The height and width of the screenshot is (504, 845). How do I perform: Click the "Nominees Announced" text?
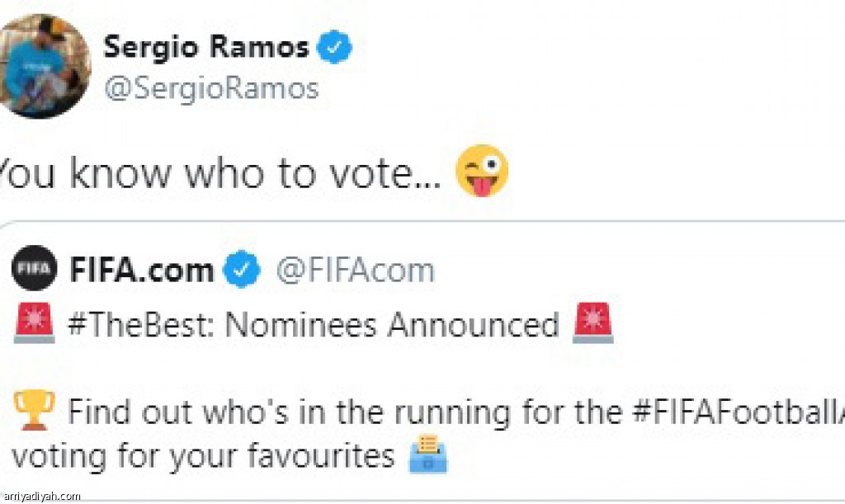click(392, 326)
